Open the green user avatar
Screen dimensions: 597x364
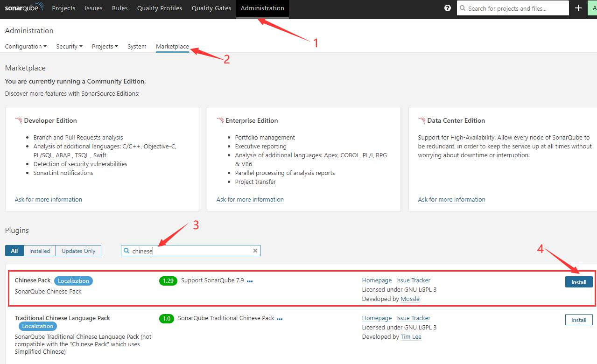coord(592,8)
